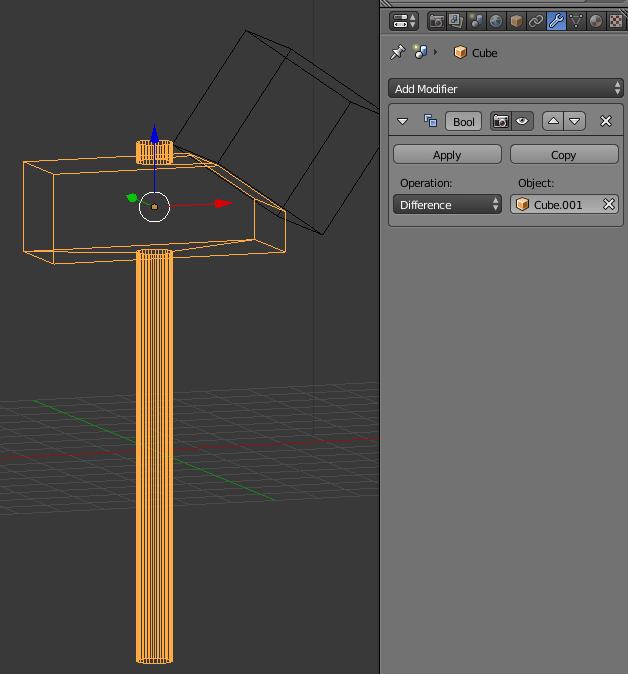Move the Bool modifier down
The image size is (628, 674).
click(x=575, y=121)
